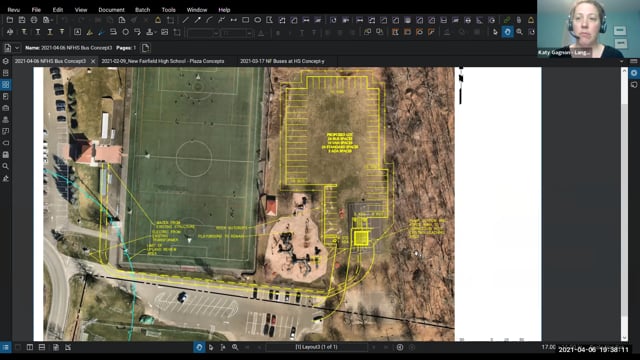Screen dimensions: 640x360
Task: Open the Search panel magnifier in the left sidebar
Action: [6, 166]
